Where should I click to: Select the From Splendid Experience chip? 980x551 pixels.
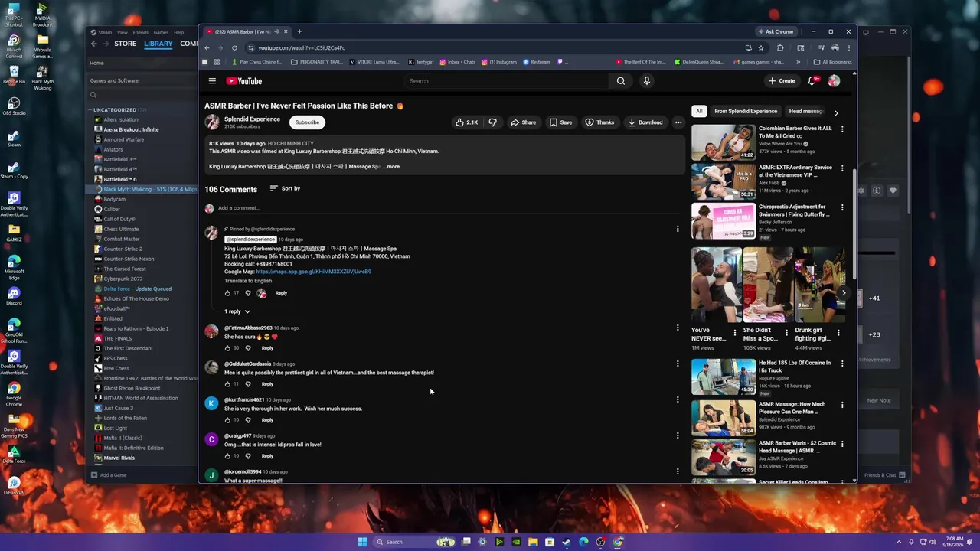click(x=746, y=111)
